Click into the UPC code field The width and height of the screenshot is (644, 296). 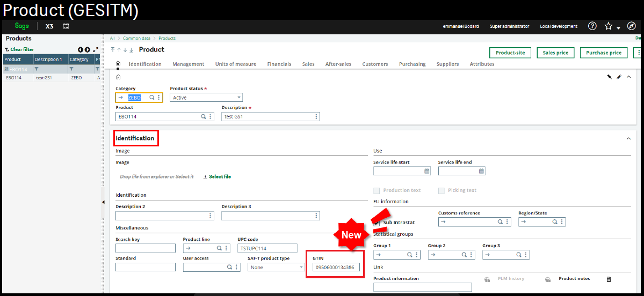coord(267,248)
